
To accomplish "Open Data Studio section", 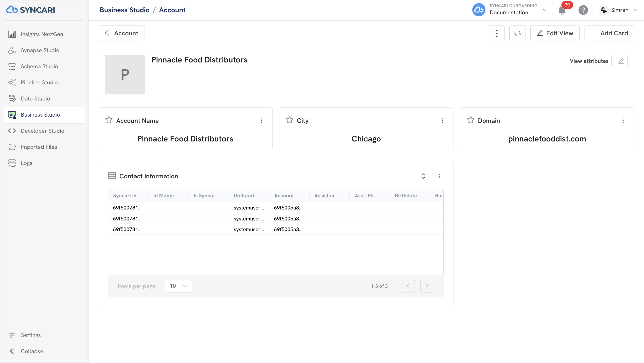I will (44, 98).
